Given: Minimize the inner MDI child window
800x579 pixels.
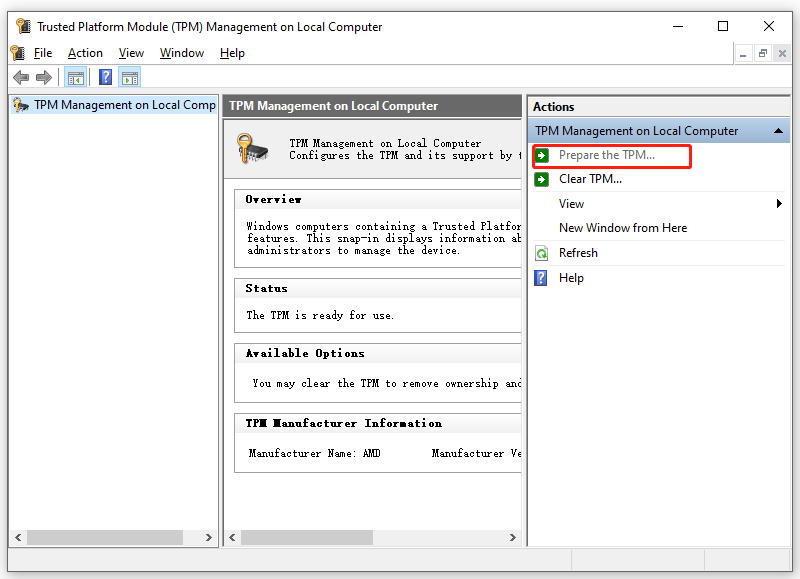Looking at the screenshot, I should pos(743,54).
